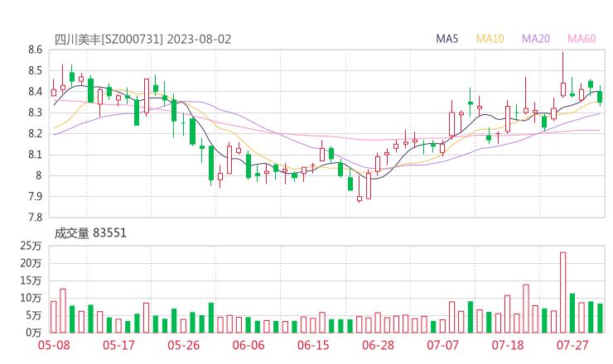Click the MA10 legend label
This screenshot has height=364, width=613.
click(490, 39)
